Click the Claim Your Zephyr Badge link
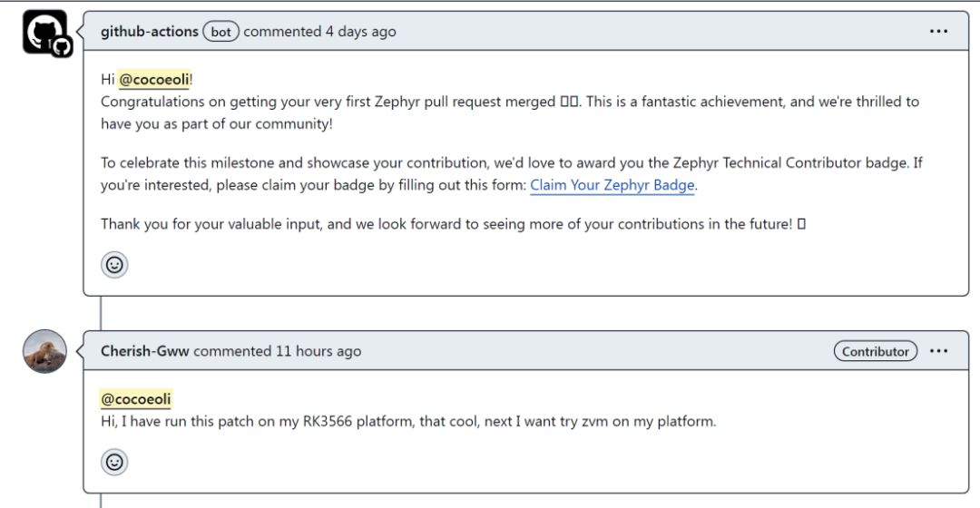Image resolution: width=980 pixels, height=508 pixels. click(x=612, y=185)
